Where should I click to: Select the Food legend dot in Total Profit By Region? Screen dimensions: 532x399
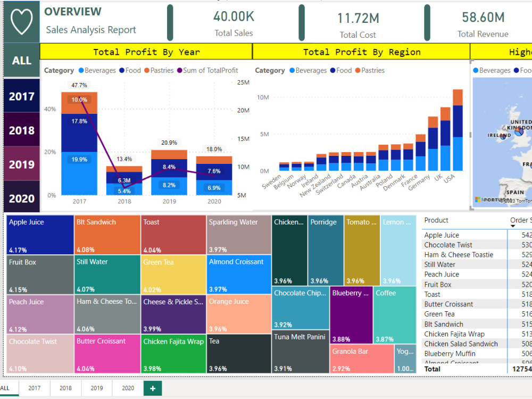(332, 70)
